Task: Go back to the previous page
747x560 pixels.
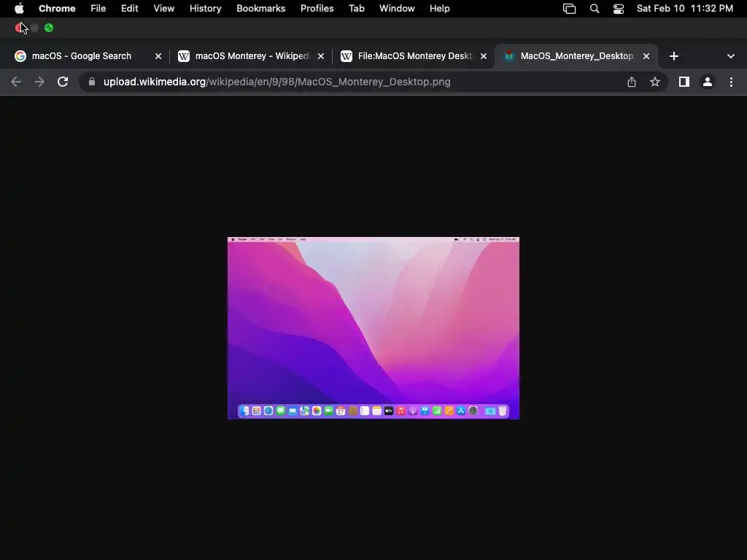Action: click(x=16, y=82)
